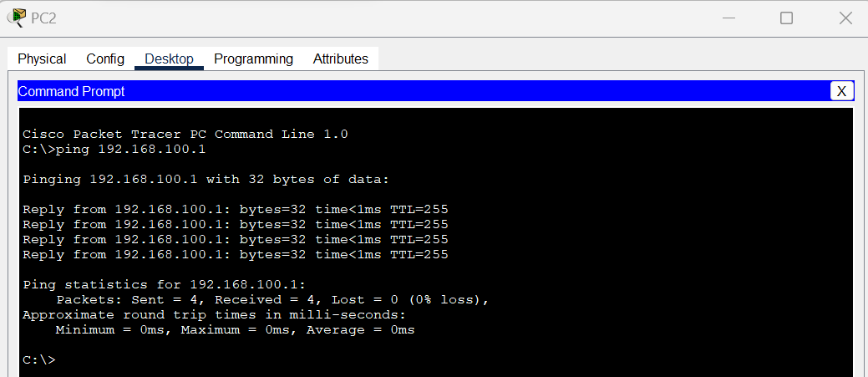The height and width of the screenshot is (377, 868).
Task: Switch to the Config tab
Action: point(105,59)
